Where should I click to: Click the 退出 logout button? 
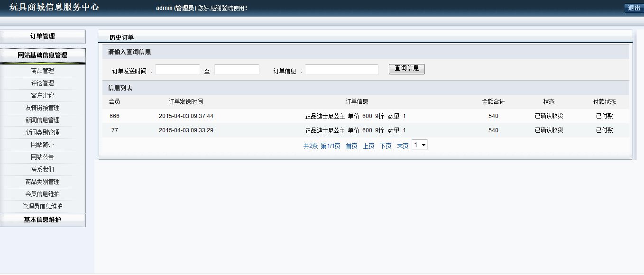[634, 8]
